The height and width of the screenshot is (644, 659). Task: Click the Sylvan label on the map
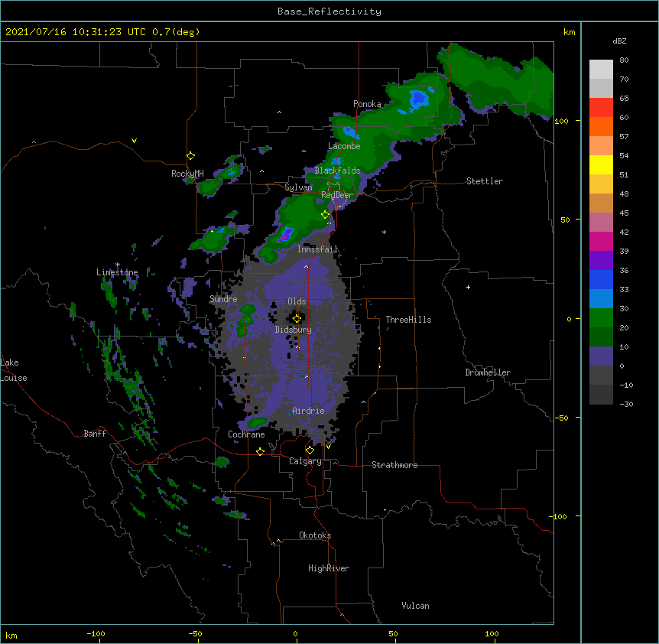tap(298, 187)
